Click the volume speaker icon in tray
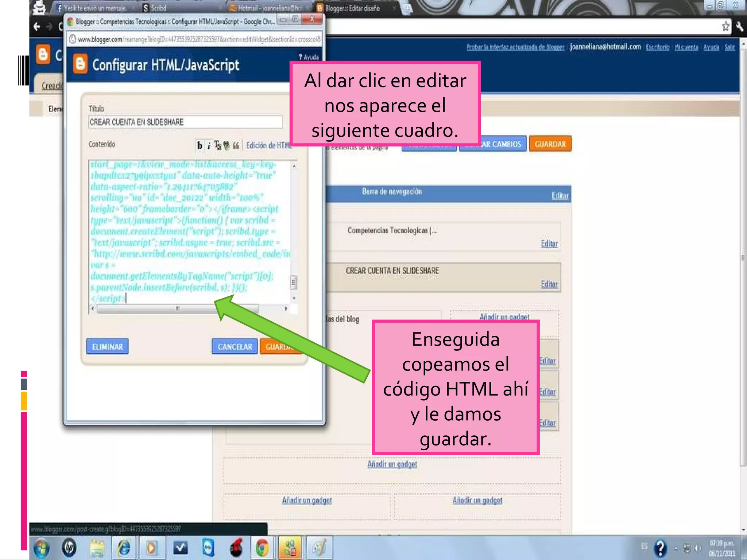Viewport: 747px width, 560px height. (698, 548)
